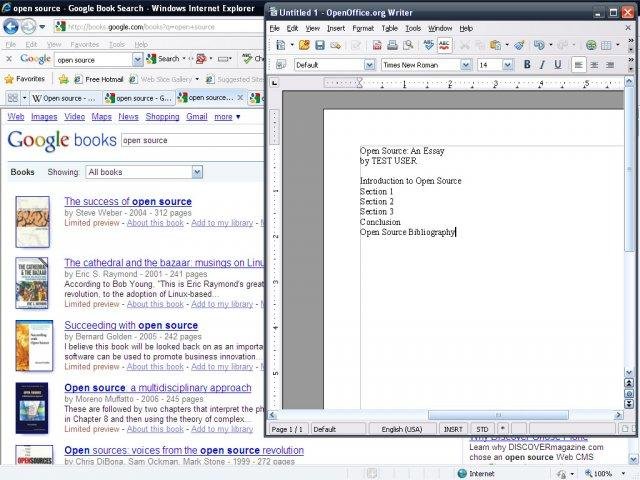The height and width of the screenshot is (480, 640).
Task: Run Spelling and Grammar check icon
Action: tap(429, 45)
